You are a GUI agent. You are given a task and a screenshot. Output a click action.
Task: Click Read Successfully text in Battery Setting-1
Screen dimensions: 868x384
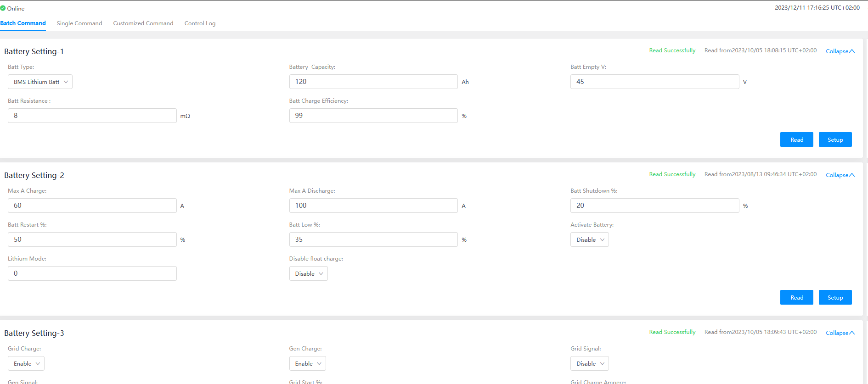point(672,50)
